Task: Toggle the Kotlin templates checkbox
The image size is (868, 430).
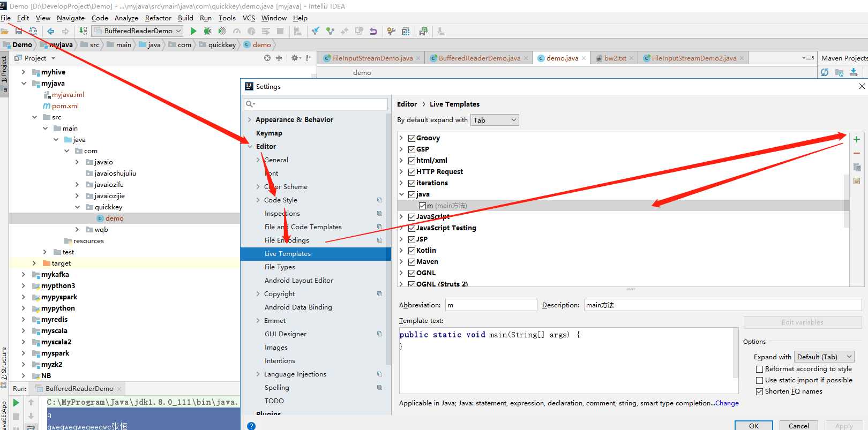Action: coord(411,251)
